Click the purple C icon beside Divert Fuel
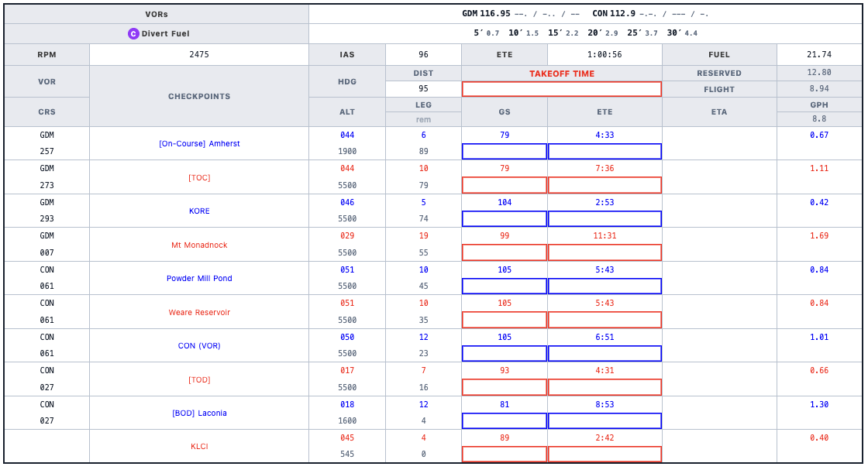This screenshot has height=470, width=868. pyautogui.click(x=133, y=34)
